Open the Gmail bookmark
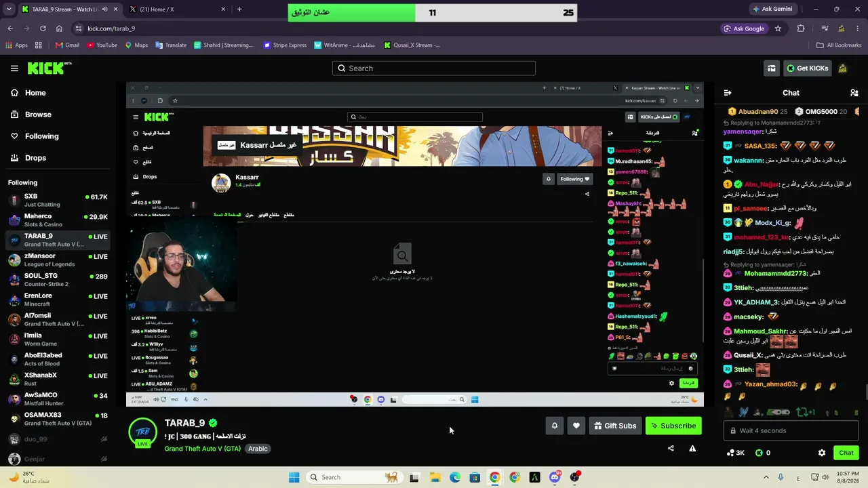Image resolution: width=868 pixels, height=488 pixels. 67,45
